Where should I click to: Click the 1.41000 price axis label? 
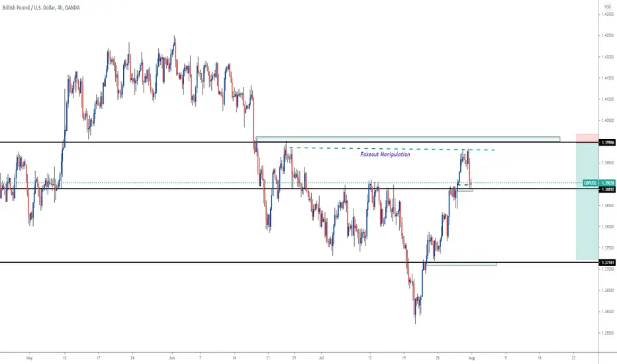point(608,99)
